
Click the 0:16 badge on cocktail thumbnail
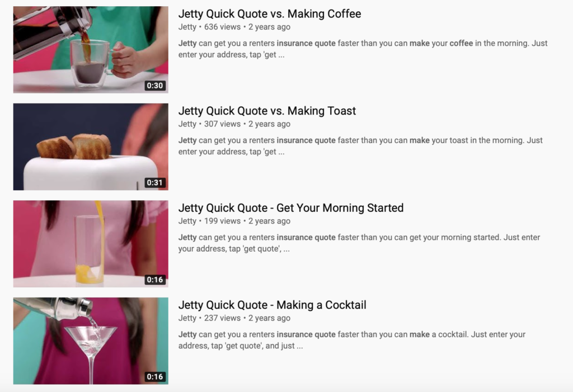[155, 377]
